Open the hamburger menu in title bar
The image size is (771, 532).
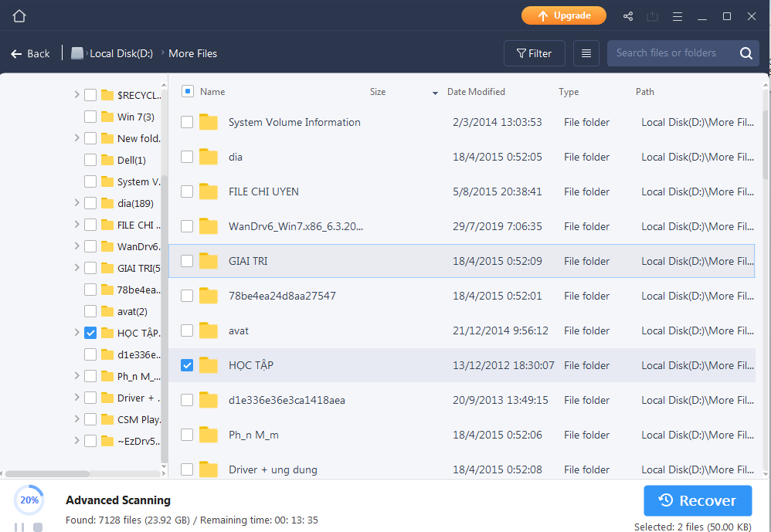[x=678, y=16]
